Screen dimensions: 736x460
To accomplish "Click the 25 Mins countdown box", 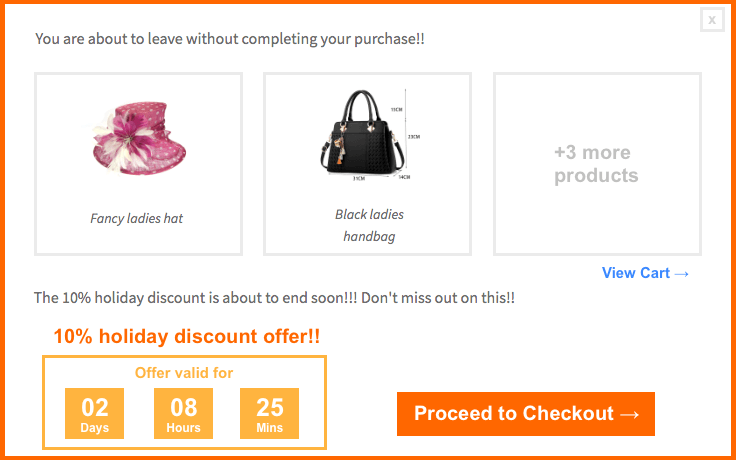I will click(269, 414).
